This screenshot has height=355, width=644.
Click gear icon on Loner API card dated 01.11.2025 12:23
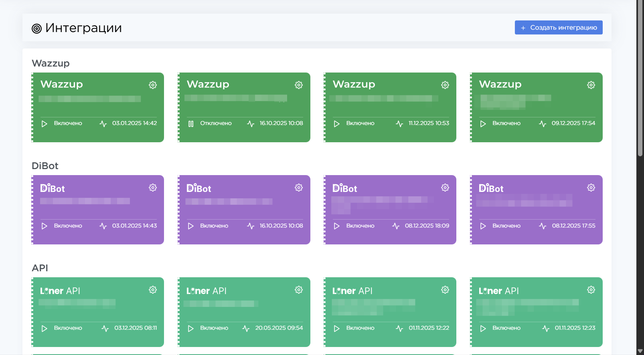pyautogui.click(x=591, y=290)
